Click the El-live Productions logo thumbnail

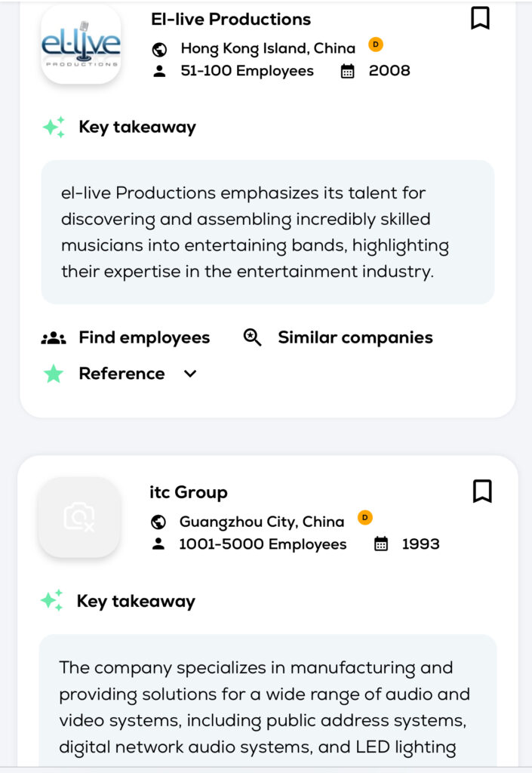click(x=81, y=44)
